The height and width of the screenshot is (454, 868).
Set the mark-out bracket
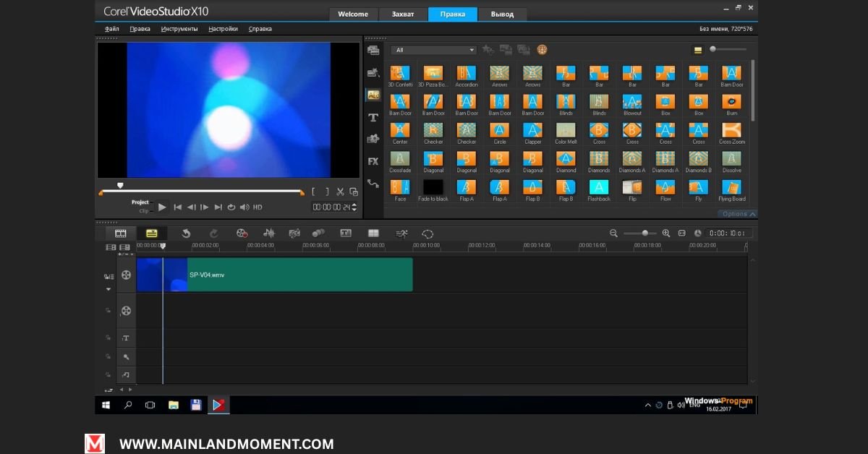click(x=327, y=192)
